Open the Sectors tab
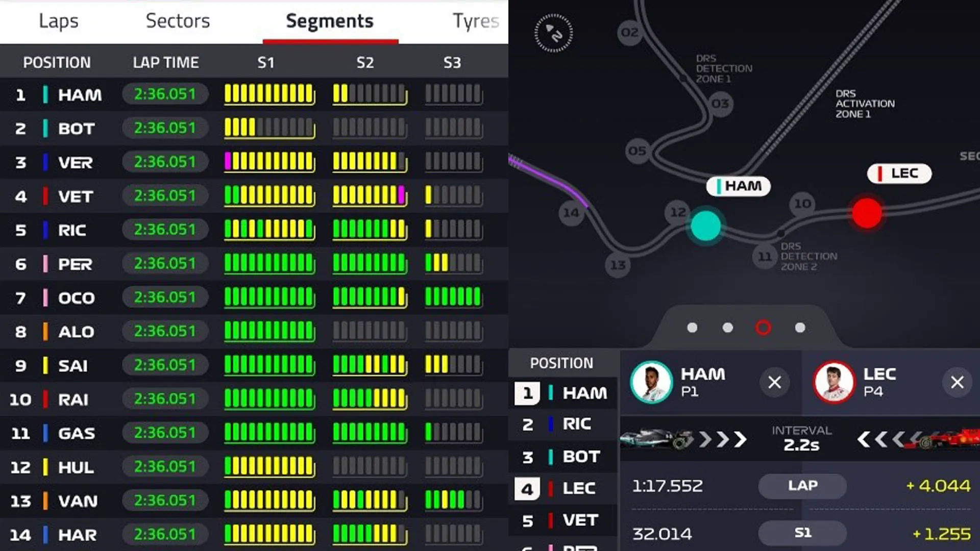This screenshot has width=980, height=551. coord(178,21)
